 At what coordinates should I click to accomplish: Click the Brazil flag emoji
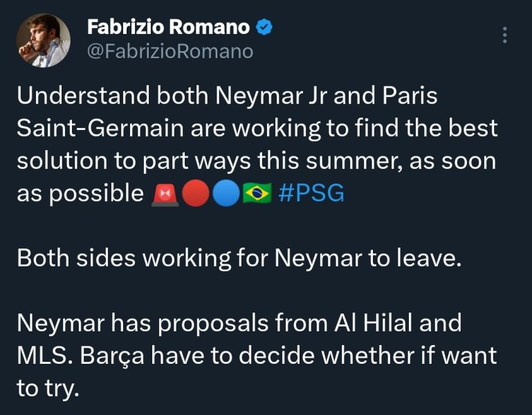(256, 194)
